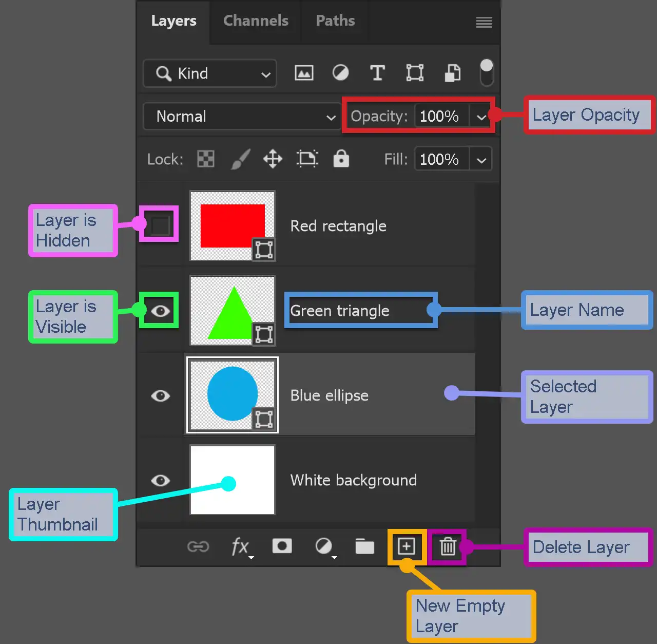Switch to the Channels tab
This screenshot has height=644, width=657.
pos(255,21)
